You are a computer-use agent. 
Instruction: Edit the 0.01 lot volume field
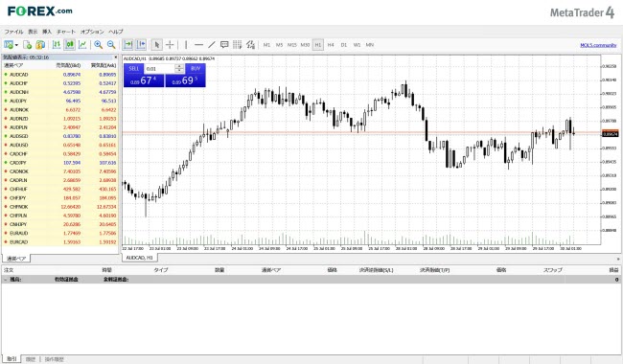point(160,69)
